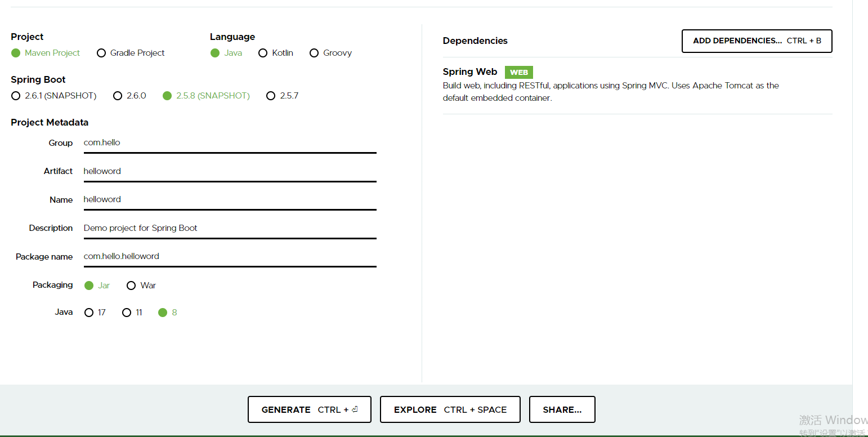Open the Share dialog

562,409
